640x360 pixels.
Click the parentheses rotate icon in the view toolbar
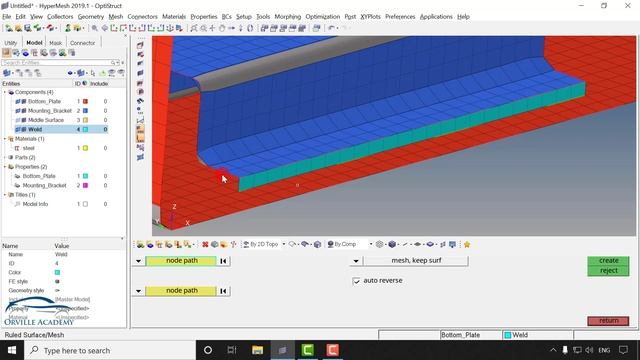pyautogui.click(x=250, y=28)
